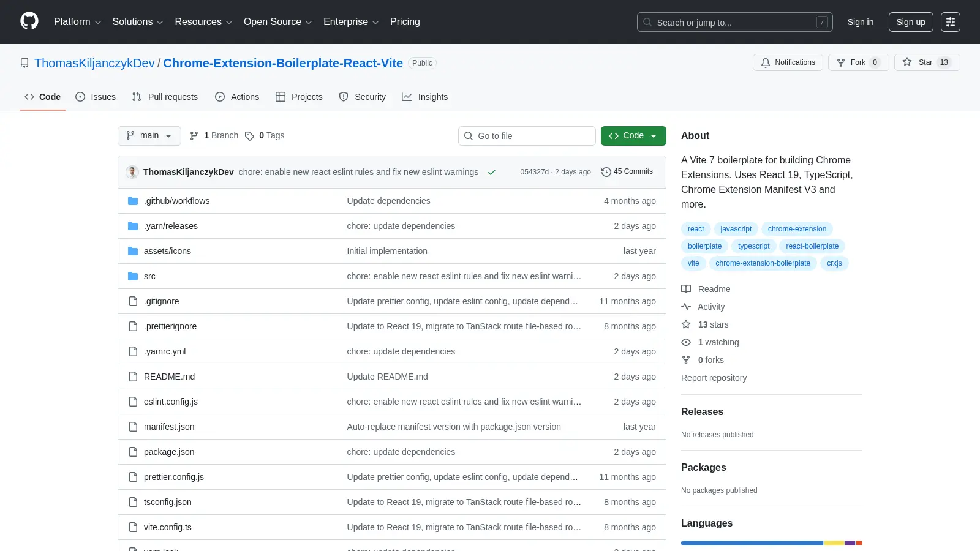Click the GitHub logo icon
Screen dimensions: 980x551
pos(29,21)
